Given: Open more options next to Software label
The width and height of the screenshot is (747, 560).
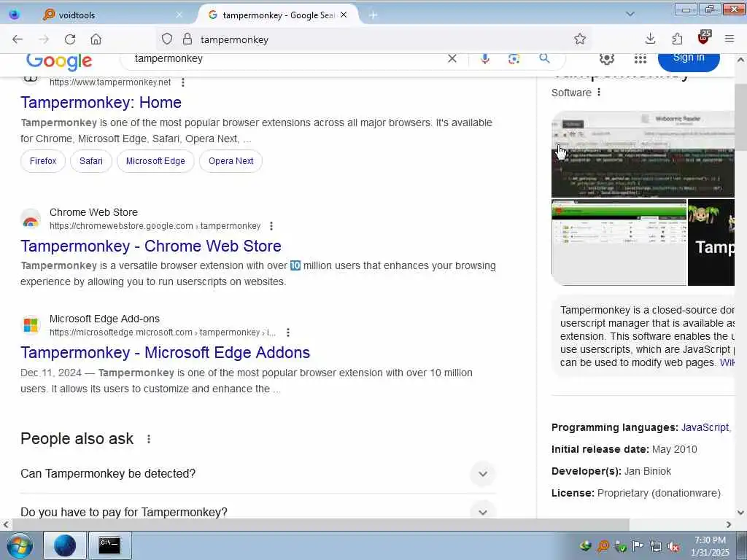Looking at the screenshot, I should coord(599,93).
